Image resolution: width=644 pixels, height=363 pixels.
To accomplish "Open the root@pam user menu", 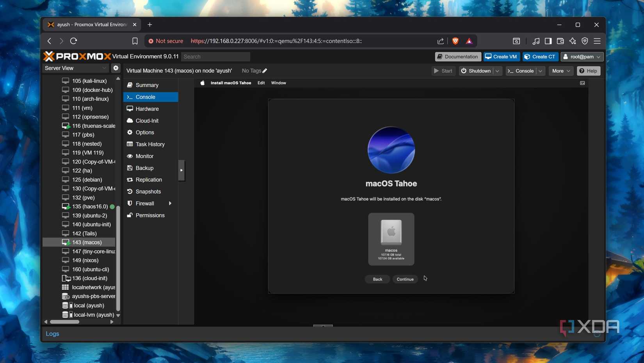I will [582, 57].
